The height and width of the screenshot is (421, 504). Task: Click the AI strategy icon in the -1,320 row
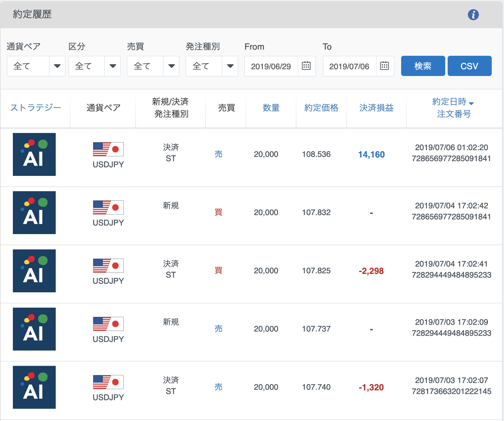point(34,387)
